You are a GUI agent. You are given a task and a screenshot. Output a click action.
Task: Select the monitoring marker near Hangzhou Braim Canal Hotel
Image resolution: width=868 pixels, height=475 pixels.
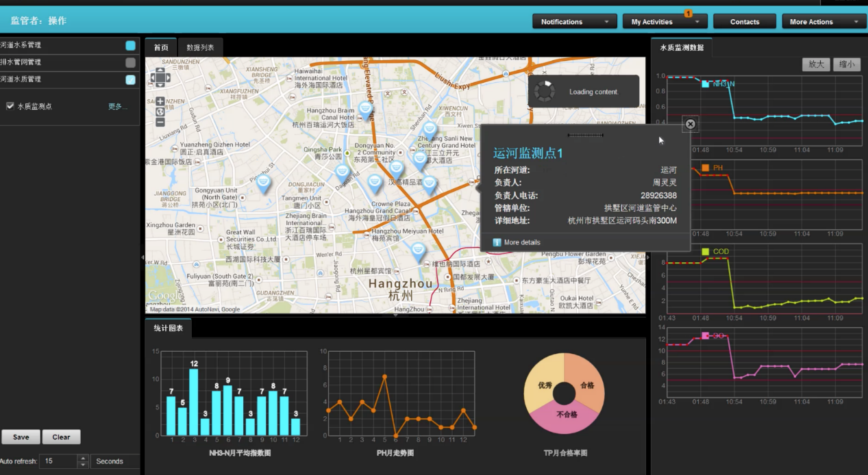pos(366,110)
